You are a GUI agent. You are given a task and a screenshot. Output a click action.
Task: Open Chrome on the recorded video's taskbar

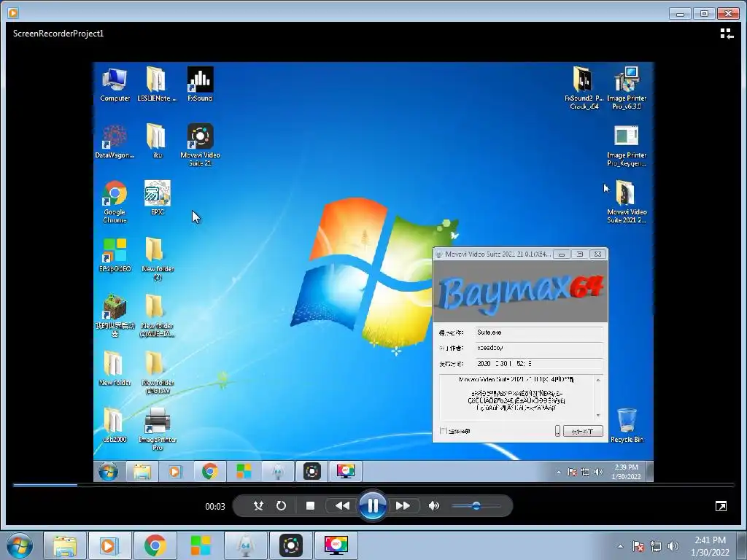209,472
